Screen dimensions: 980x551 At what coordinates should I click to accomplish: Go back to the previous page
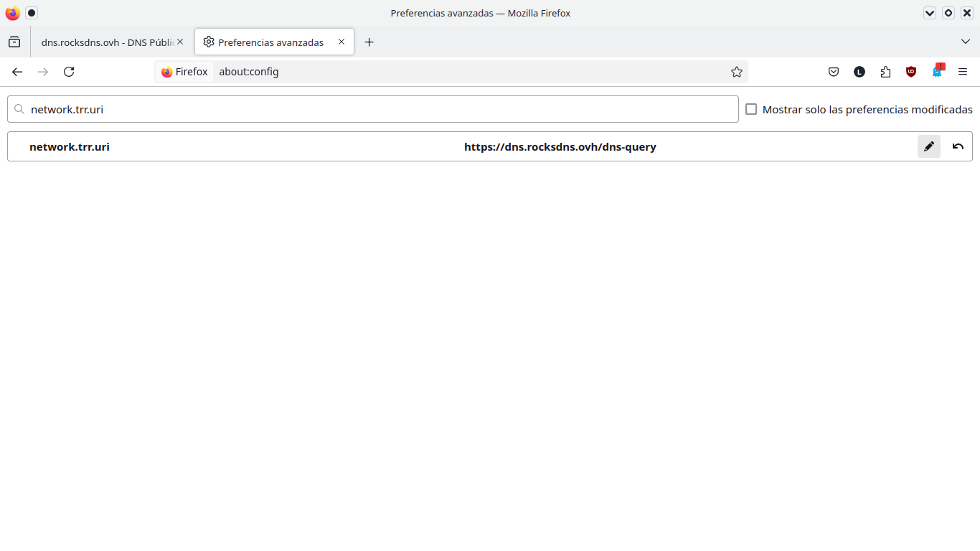pos(17,72)
